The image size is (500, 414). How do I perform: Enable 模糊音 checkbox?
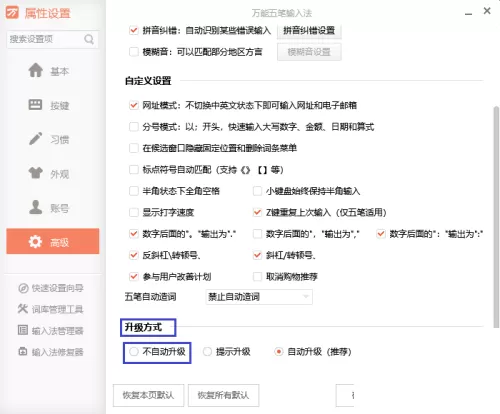[134, 52]
